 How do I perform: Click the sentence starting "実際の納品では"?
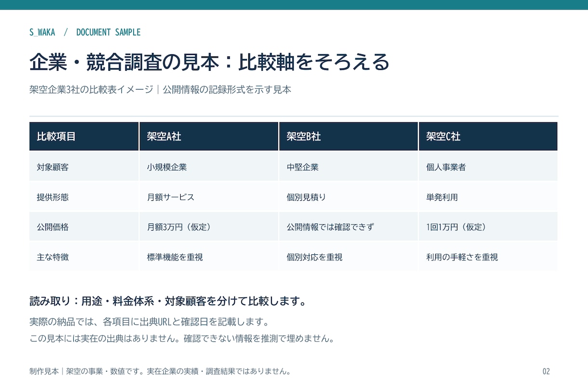tap(149, 322)
